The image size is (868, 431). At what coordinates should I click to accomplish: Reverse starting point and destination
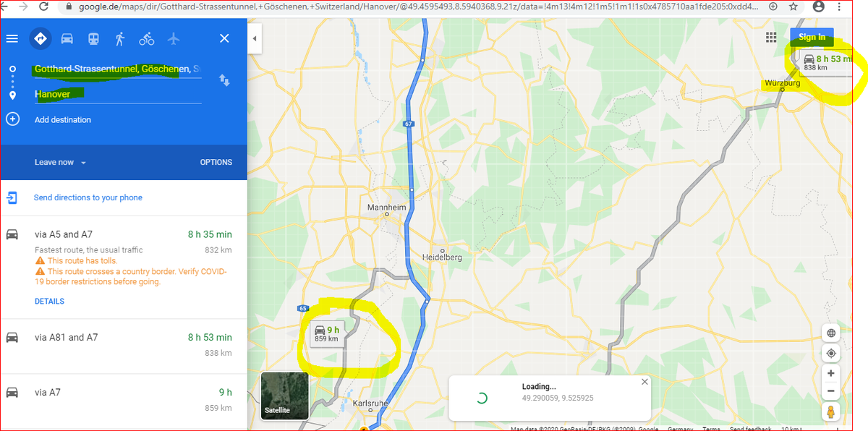(x=224, y=80)
